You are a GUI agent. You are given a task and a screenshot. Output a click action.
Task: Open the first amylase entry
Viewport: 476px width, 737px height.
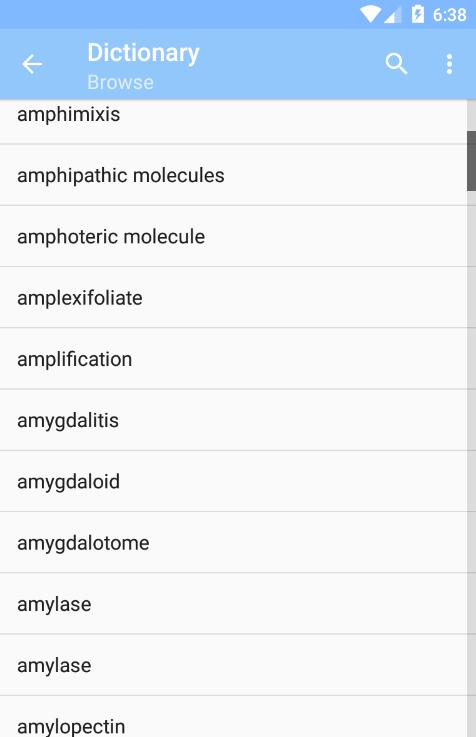click(234, 604)
